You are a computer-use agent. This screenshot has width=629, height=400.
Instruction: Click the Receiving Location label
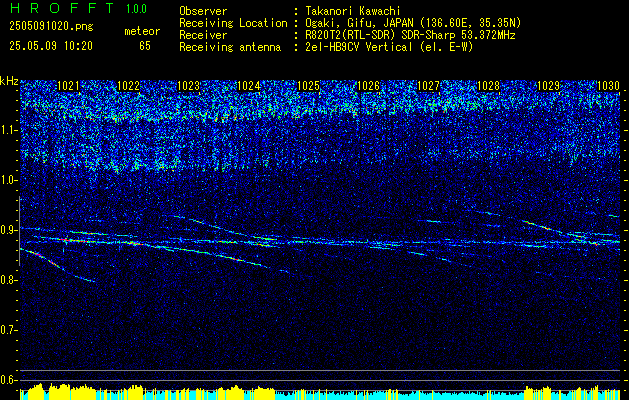tap(233, 23)
